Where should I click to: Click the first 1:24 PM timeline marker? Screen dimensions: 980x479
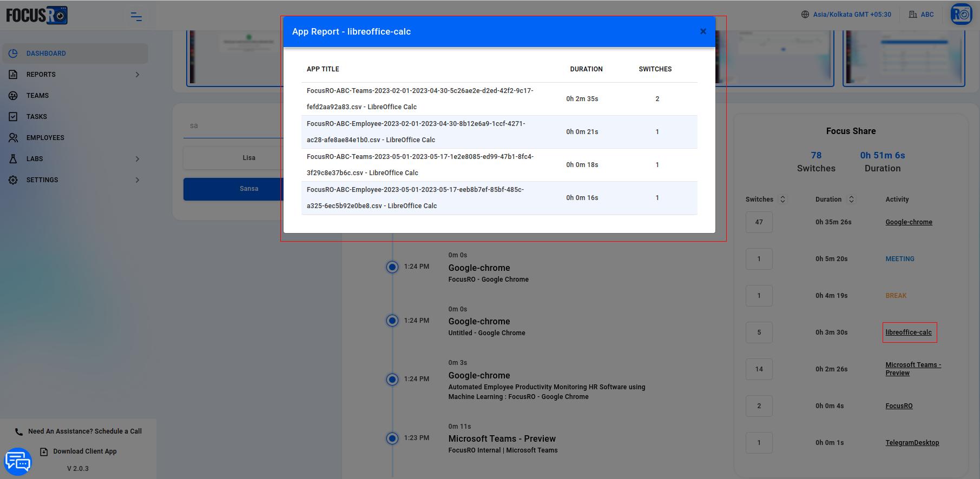tap(392, 267)
